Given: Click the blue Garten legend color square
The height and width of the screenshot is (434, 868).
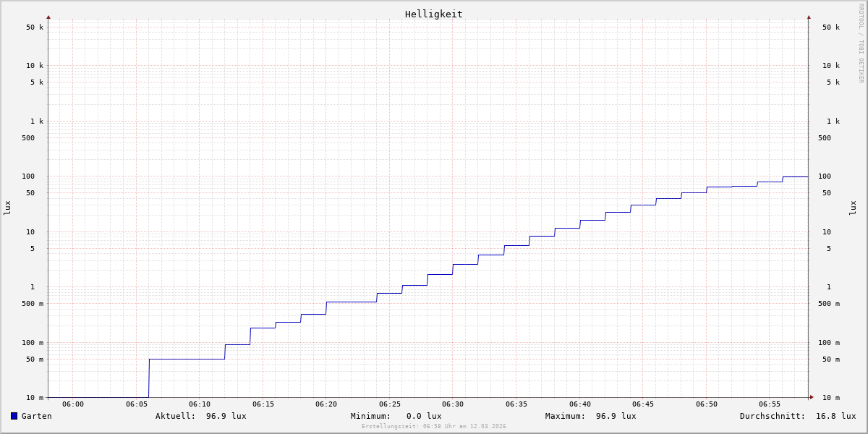Looking at the screenshot, I should tap(14, 416).
